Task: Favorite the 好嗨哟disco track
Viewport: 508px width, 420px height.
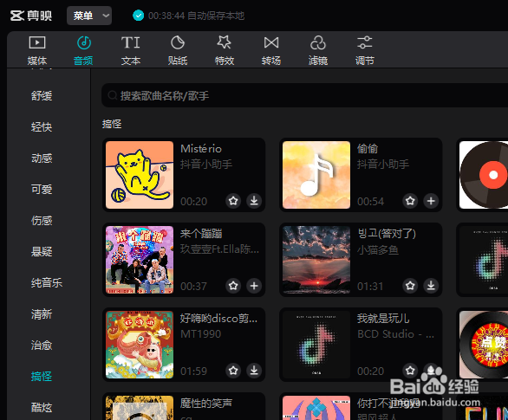Action: pos(233,371)
